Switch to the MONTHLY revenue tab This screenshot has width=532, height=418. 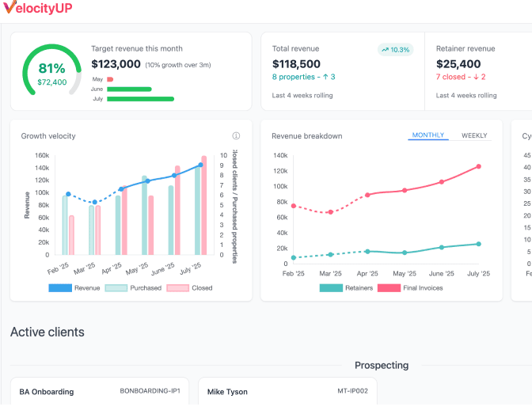428,135
